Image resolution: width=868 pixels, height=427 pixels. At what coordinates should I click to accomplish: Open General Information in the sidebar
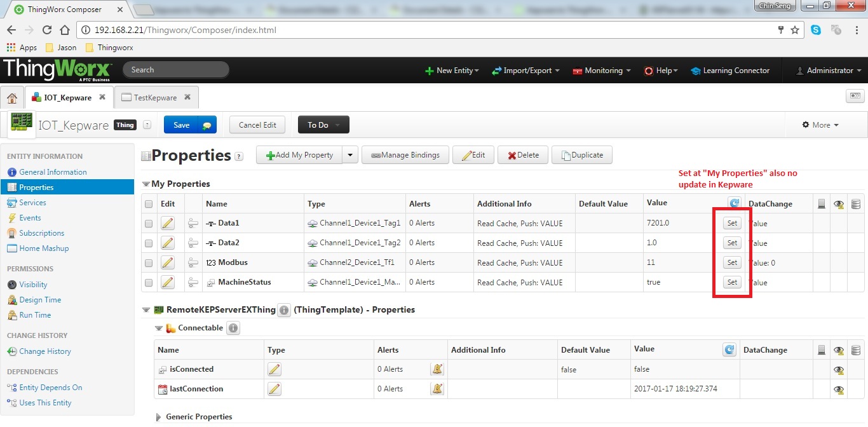pos(53,172)
